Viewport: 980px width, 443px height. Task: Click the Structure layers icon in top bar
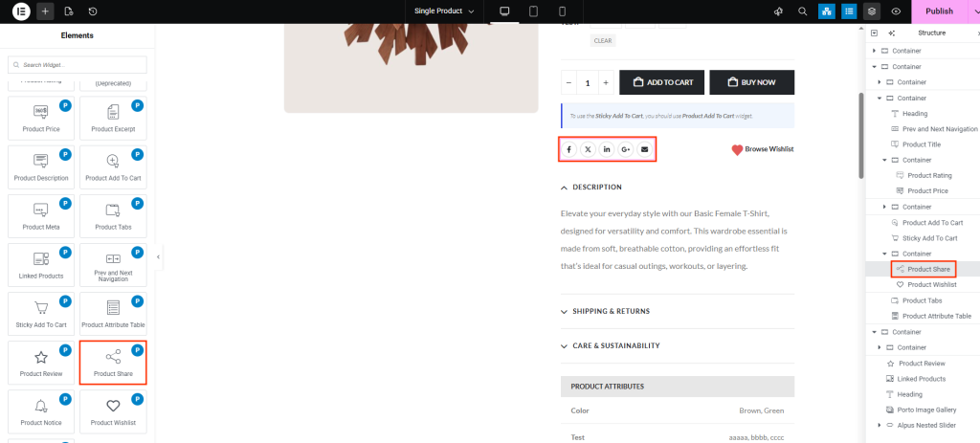[871, 11]
